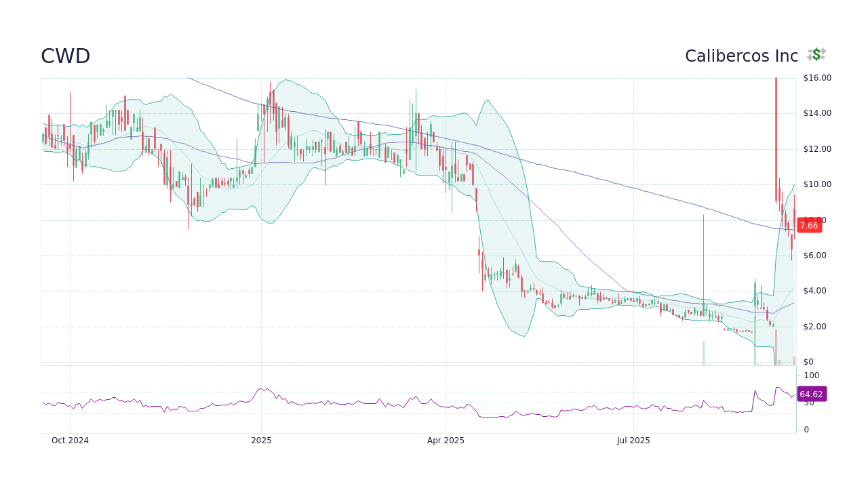Image resolution: width=868 pixels, height=488 pixels.
Task: Click the Oct 2024 axis label
Action: [x=70, y=440]
